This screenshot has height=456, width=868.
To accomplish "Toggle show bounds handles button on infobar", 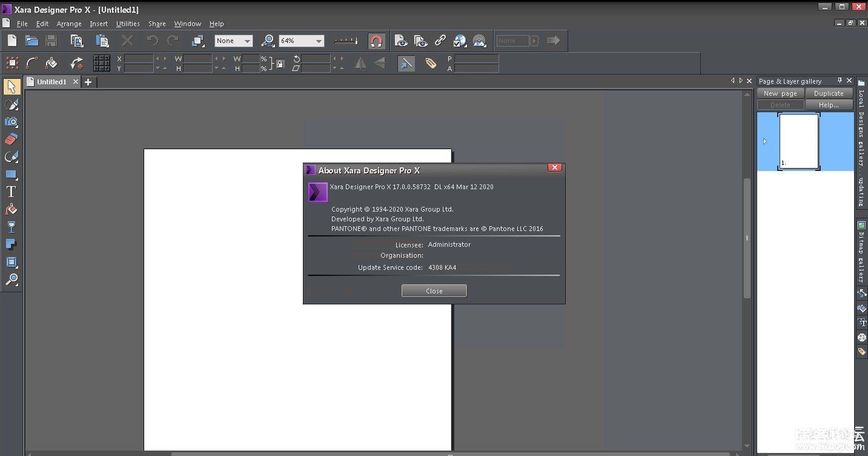I will (x=12, y=62).
